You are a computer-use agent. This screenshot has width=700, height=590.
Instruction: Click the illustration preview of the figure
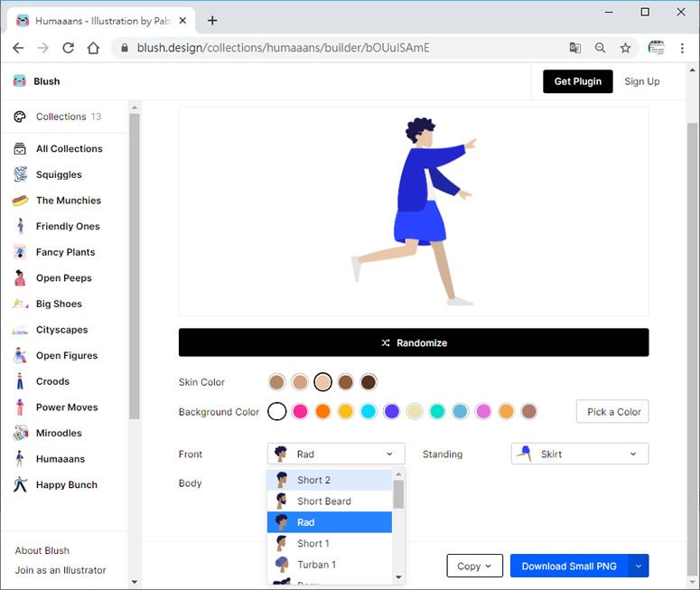414,211
